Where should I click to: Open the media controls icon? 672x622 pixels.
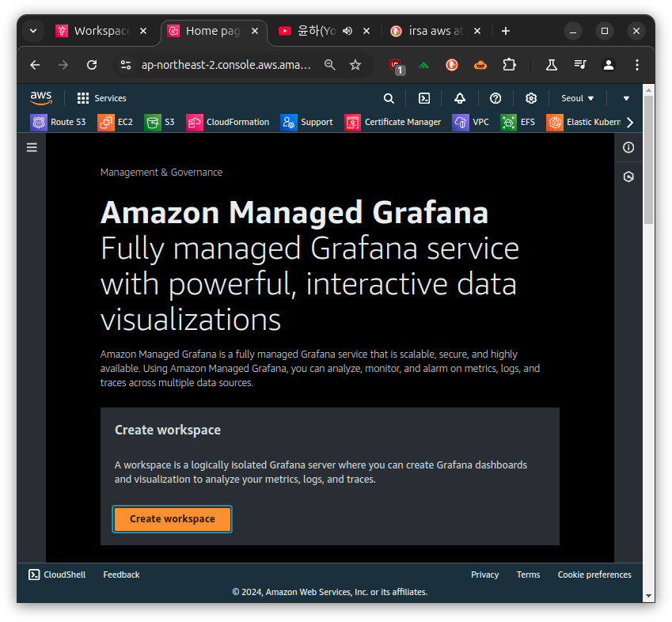(580, 65)
